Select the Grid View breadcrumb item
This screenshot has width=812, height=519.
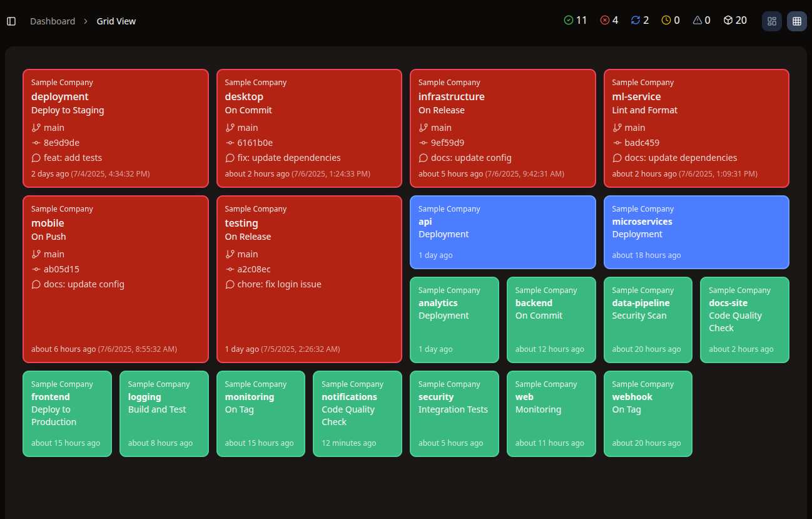point(116,21)
